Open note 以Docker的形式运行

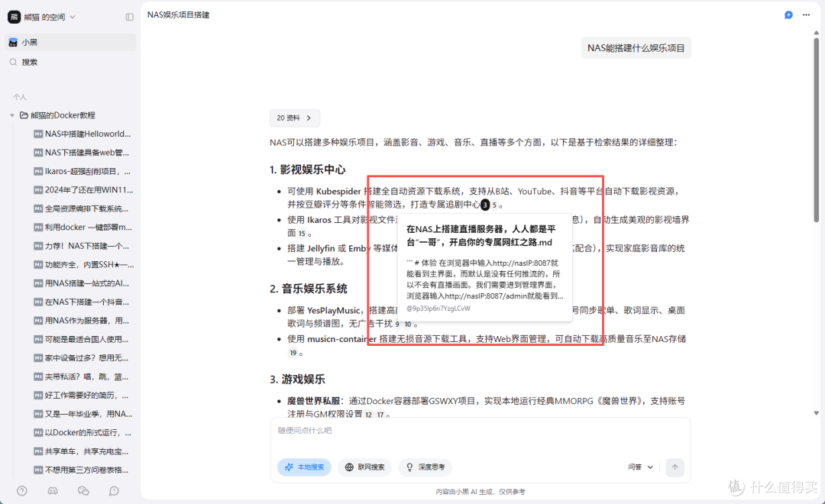pyautogui.click(x=82, y=432)
